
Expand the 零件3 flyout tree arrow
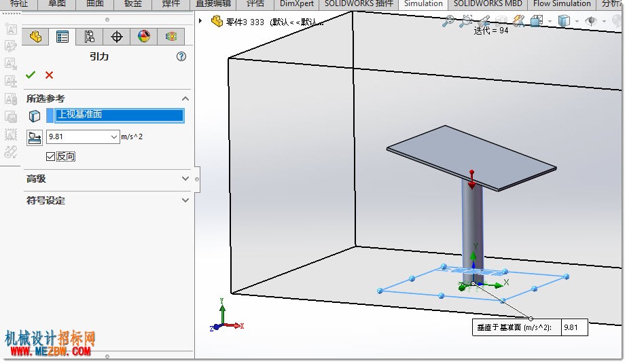pyautogui.click(x=200, y=20)
